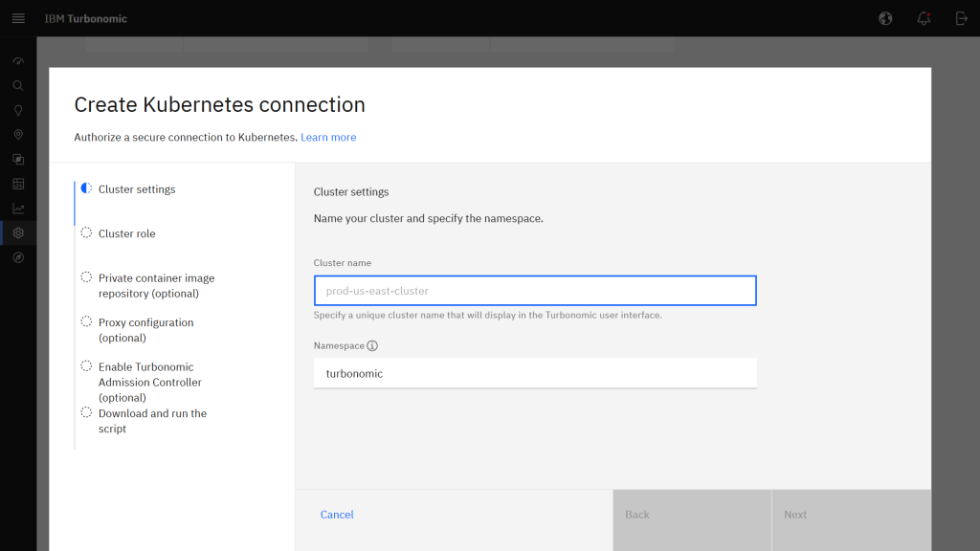Open the settings gear in the sidebar
Screen dimensions: 980x551
[18, 233]
